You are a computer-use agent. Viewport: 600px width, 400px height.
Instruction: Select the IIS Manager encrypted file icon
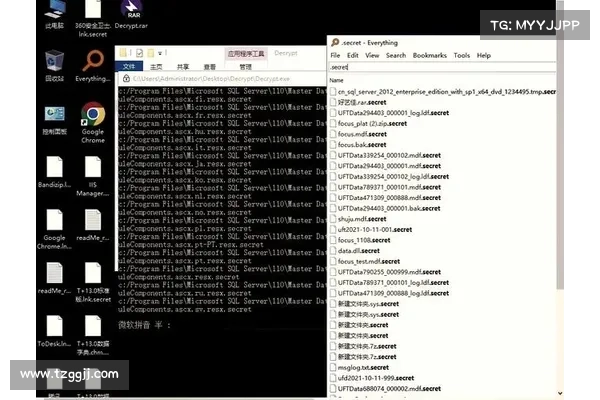pyautogui.click(x=93, y=176)
